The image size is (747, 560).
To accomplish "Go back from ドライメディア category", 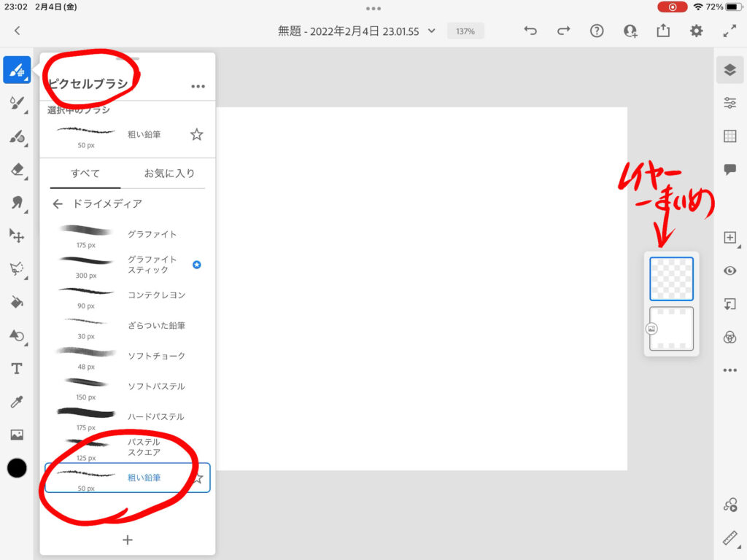I will click(x=58, y=204).
